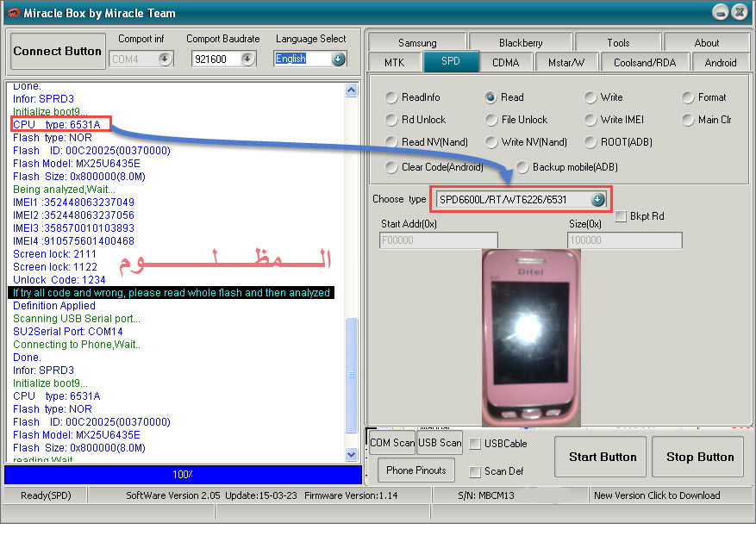Select the Read radio option
This screenshot has width=756, height=548.
tap(504, 97)
